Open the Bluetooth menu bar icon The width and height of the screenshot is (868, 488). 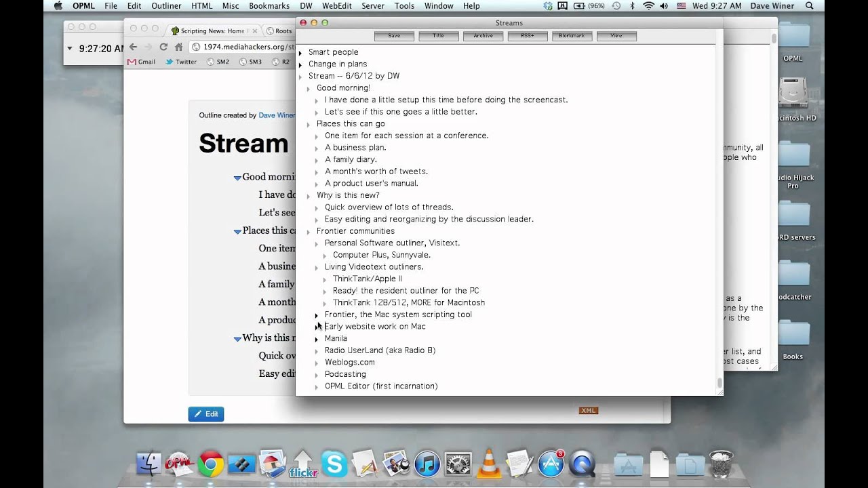click(633, 6)
